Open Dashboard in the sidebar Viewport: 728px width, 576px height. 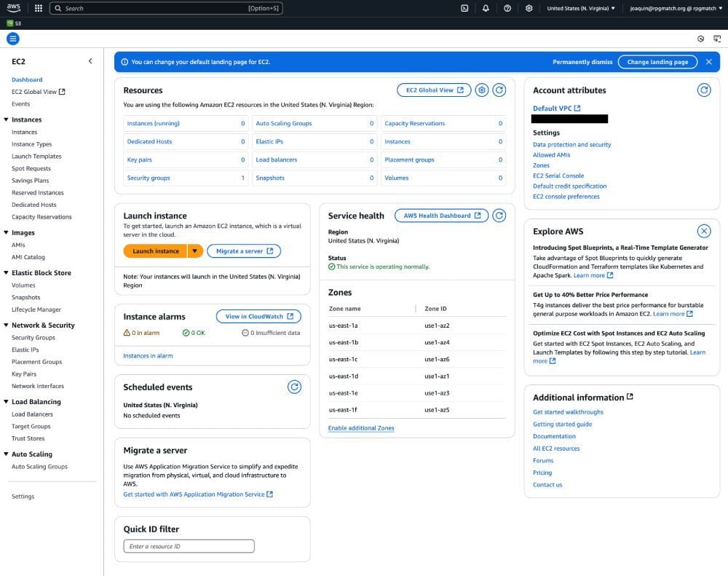27,79
